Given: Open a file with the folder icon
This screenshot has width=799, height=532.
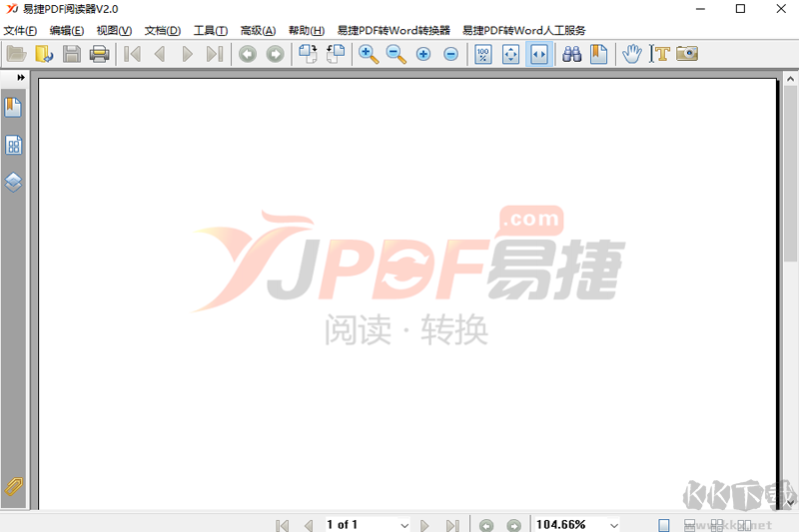Looking at the screenshot, I should click(x=16, y=54).
